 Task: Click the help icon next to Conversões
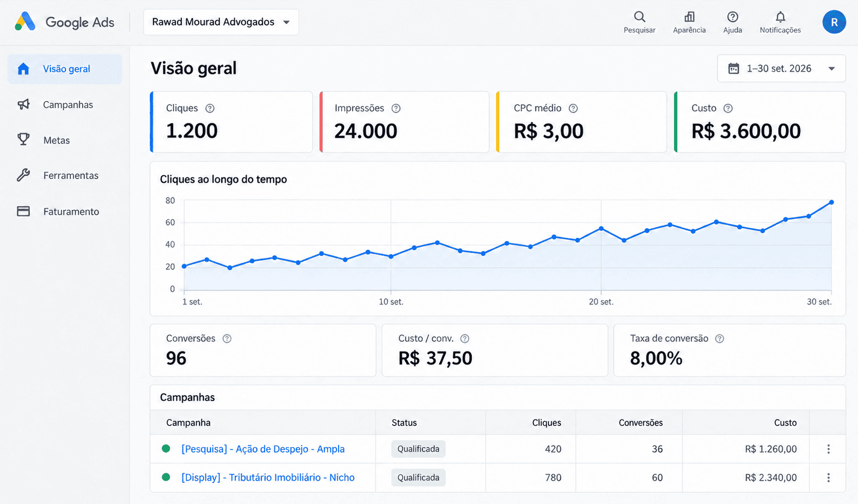[227, 339]
